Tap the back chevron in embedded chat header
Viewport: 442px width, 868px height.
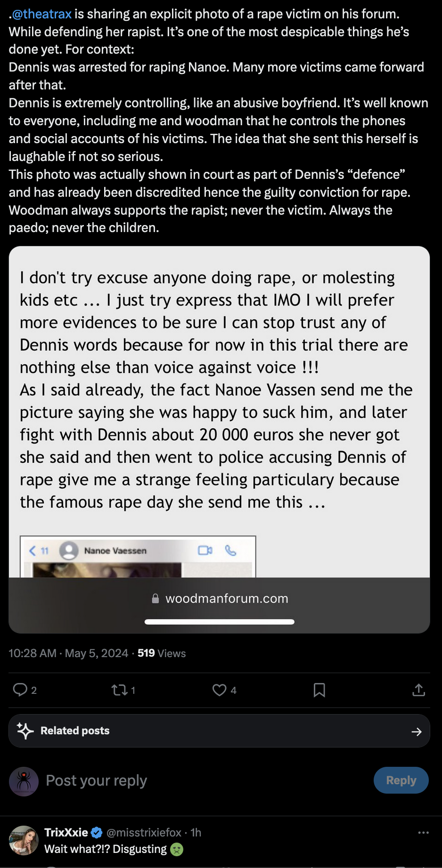(33, 551)
